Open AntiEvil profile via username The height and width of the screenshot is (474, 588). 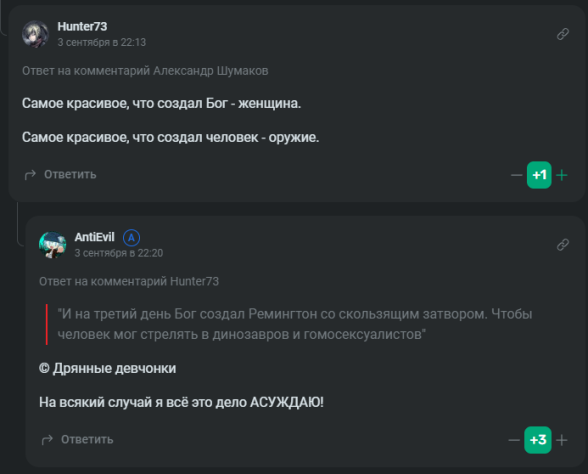click(x=94, y=237)
